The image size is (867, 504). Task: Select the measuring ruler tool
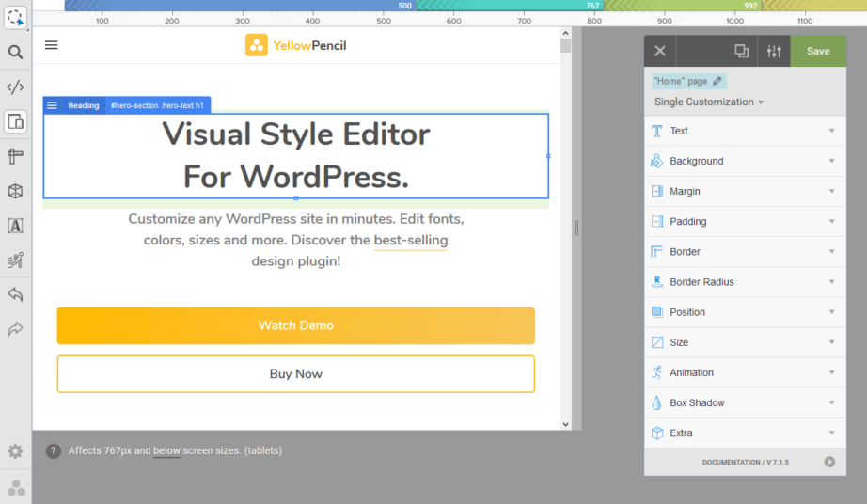(x=15, y=156)
